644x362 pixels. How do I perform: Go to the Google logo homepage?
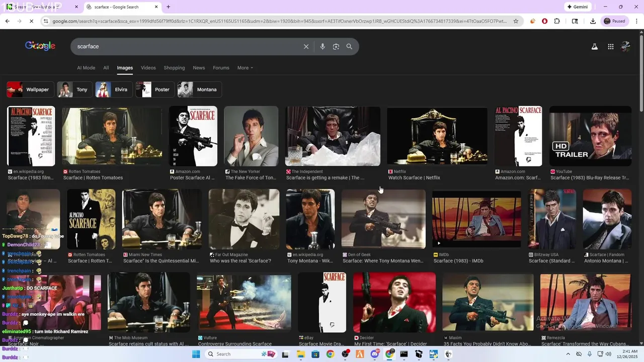[x=40, y=46]
